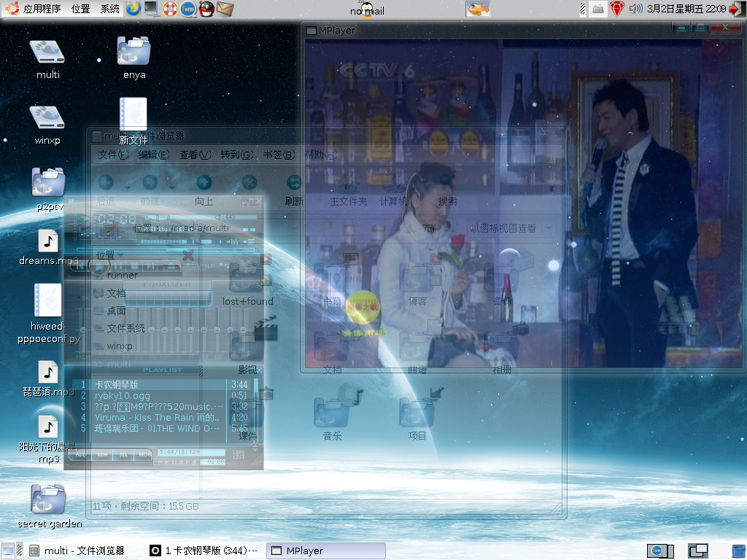This screenshot has width=747, height=560.
Task: Open the QQ penguin launcher
Action: point(206,9)
